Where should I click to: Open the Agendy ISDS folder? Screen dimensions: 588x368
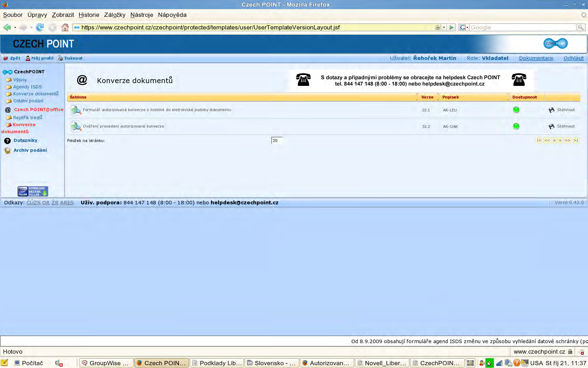tap(27, 87)
